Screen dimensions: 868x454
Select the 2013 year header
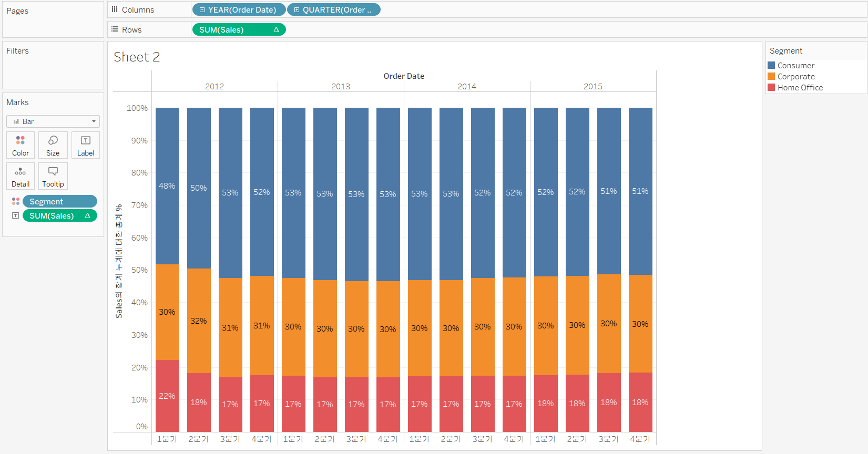(341, 86)
